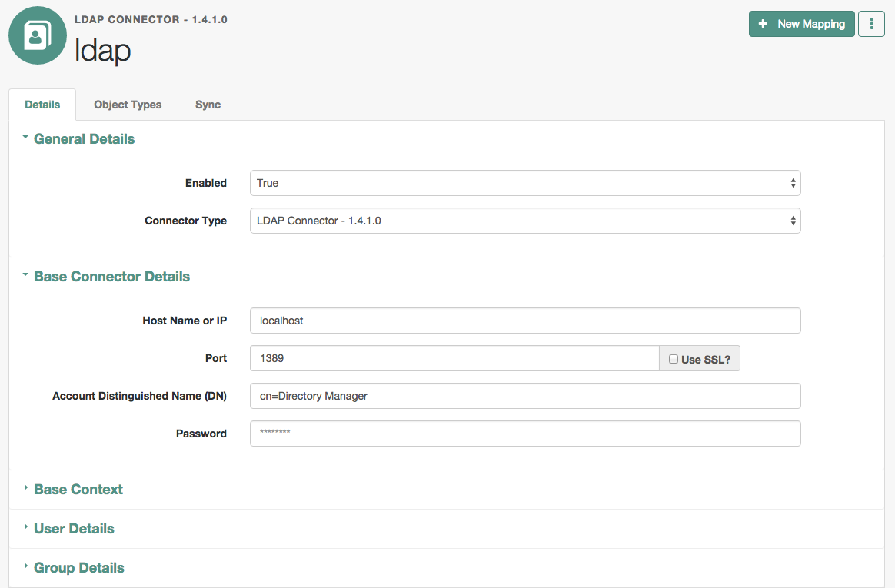Enable the Use SSL checkbox
This screenshot has height=588, width=895.
pos(674,359)
